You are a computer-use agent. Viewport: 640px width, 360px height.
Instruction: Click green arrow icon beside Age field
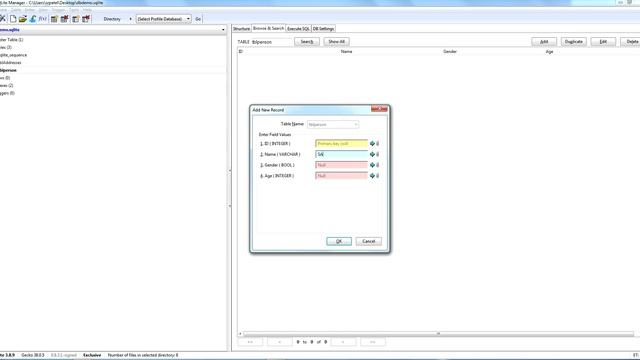pyautogui.click(x=372, y=176)
